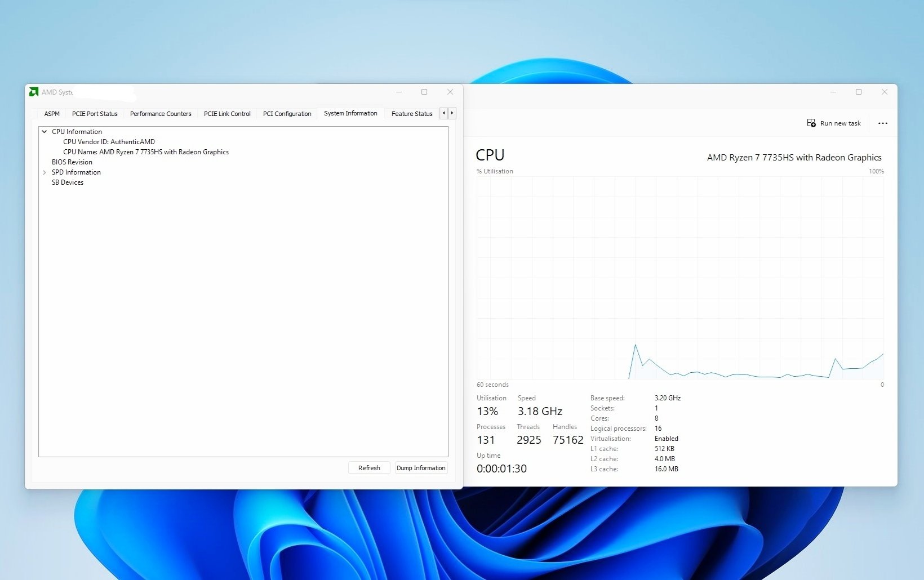Select CPU Vendor ID: AuthenticAMD row
Image resolution: width=924 pixels, height=580 pixels.
(x=109, y=142)
